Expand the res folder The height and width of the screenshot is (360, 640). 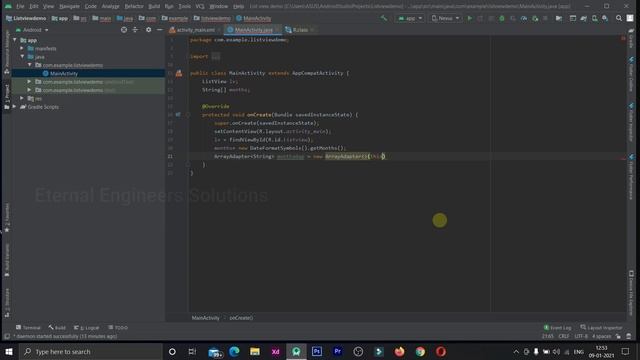click(22, 98)
